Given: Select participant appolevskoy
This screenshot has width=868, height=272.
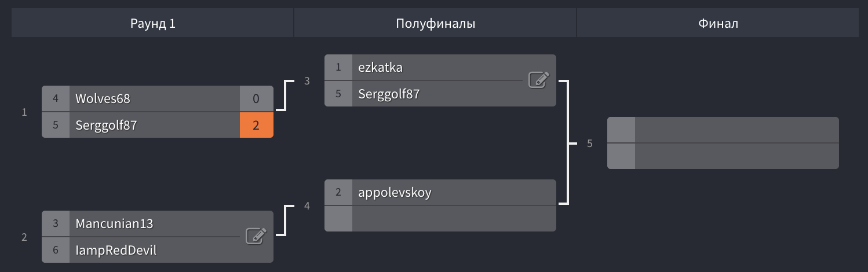Looking at the screenshot, I should pyautogui.click(x=395, y=193).
